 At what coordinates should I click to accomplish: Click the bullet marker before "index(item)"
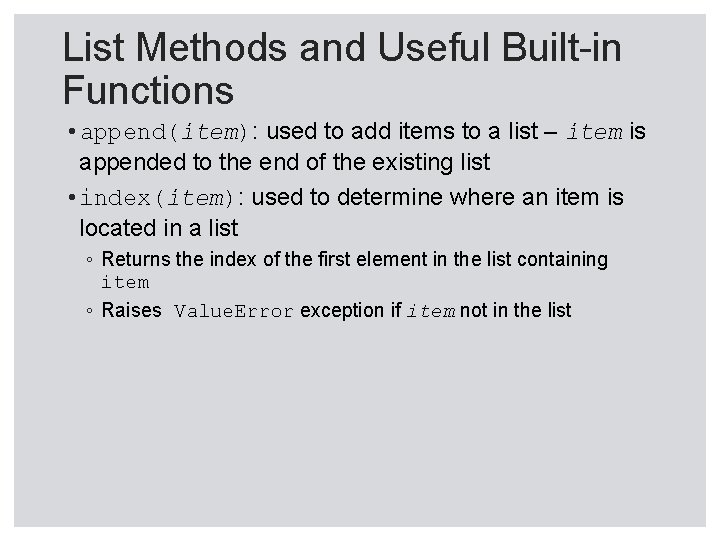coord(70,198)
